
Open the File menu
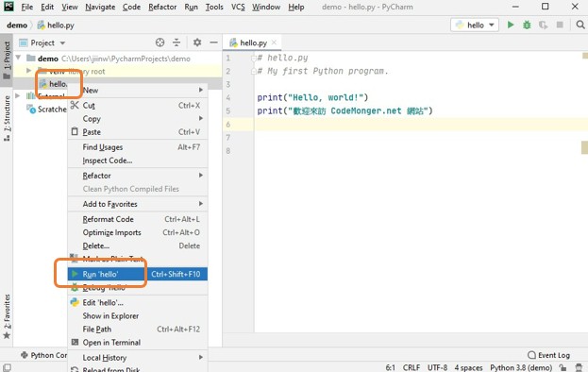pyautogui.click(x=27, y=7)
